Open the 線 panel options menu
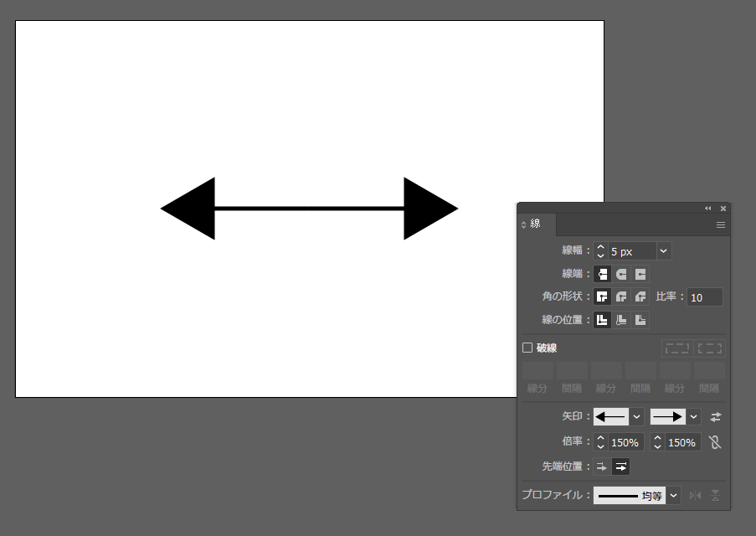This screenshot has height=536, width=756. coord(720,225)
